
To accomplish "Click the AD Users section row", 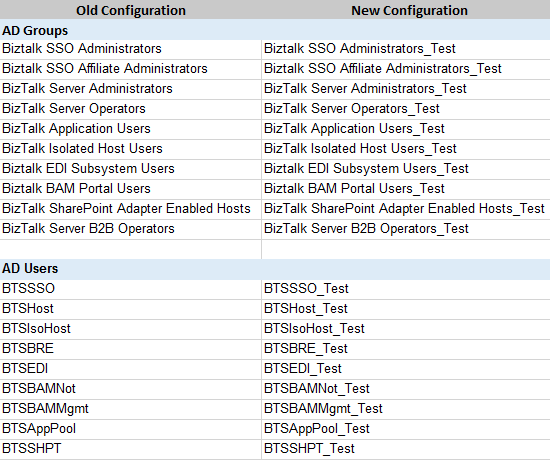I will pyautogui.click(x=275, y=269).
